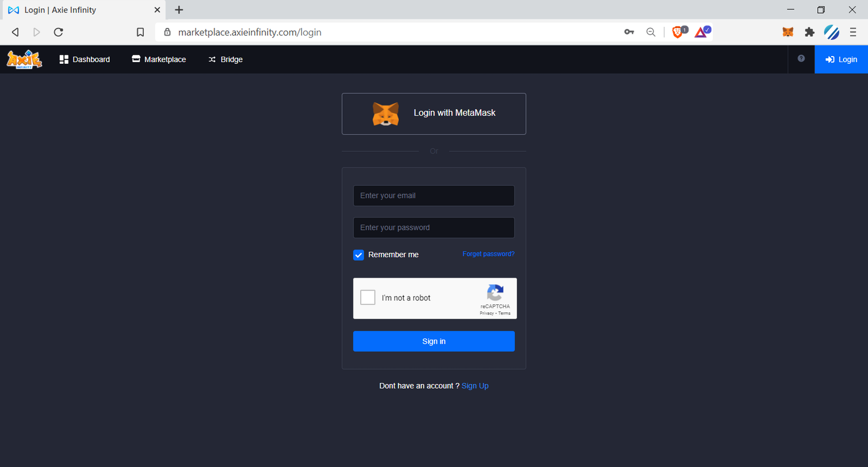Viewport: 868px width, 467px height.
Task: Click the zoom out magnifier icon
Action: (x=651, y=32)
